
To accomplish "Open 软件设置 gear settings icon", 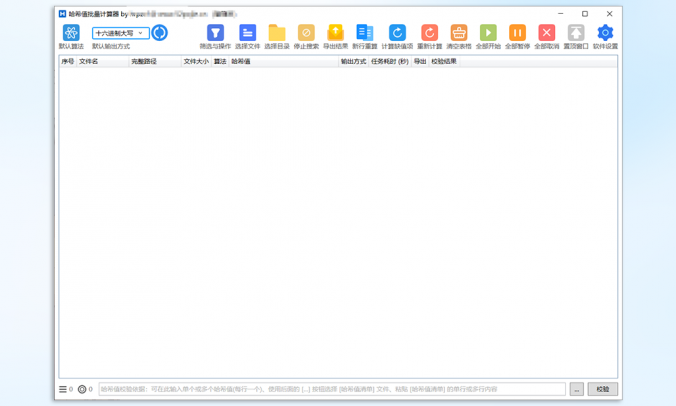I will [x=605, y=33].
